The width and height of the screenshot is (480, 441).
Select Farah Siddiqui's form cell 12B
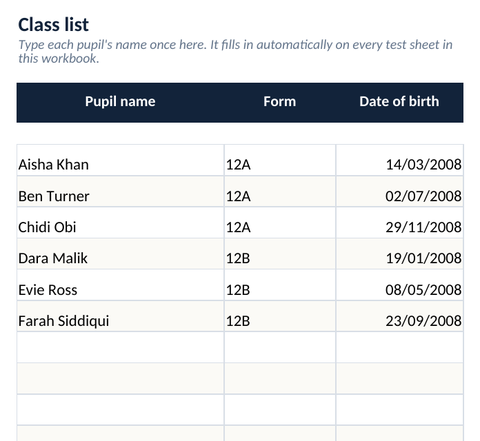(x=280, y=316)
